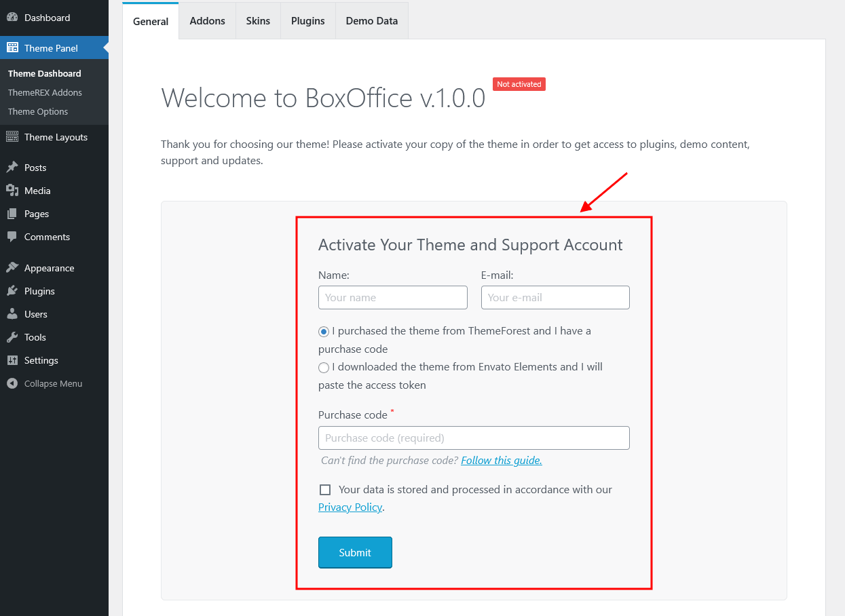Click the Media library icon

pos(12,191)
